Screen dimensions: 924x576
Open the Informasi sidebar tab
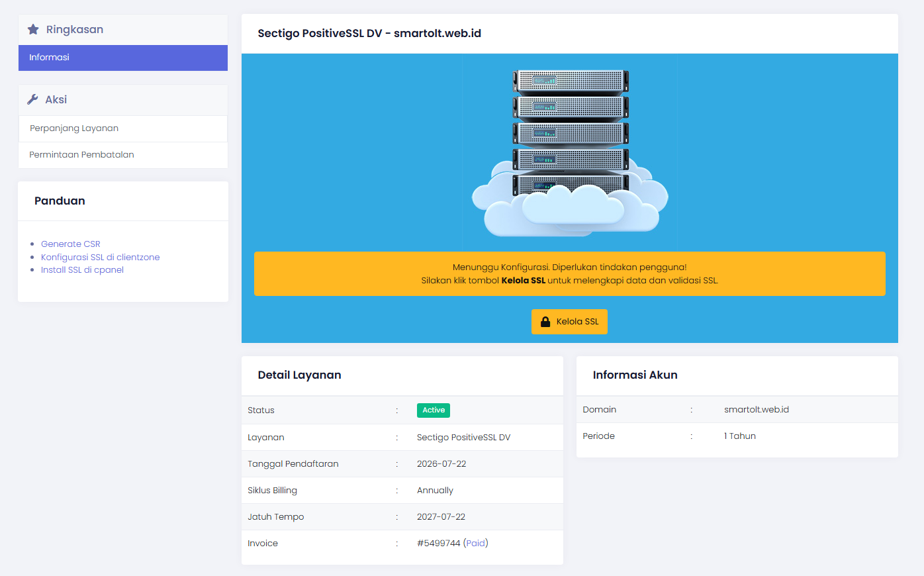pyautogui.click(x=123, y=58)
